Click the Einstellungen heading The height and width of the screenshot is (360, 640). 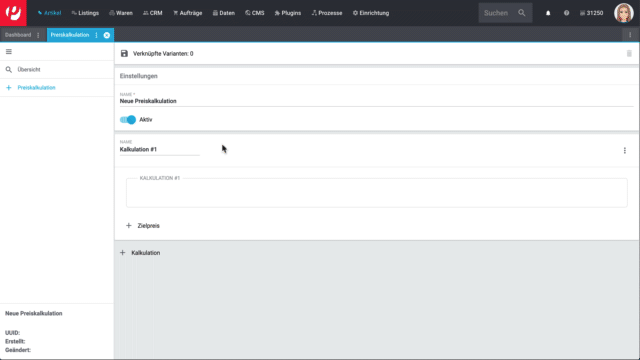click(139, 76)
